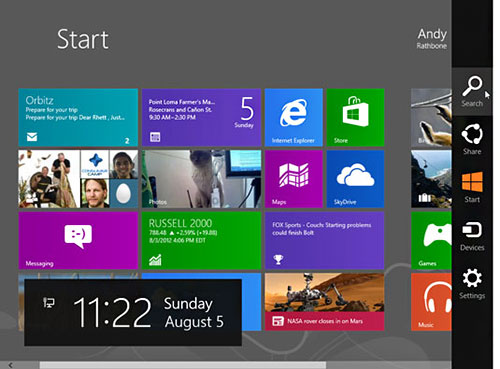Open the RUSSELL 2000 finance tile

click(x=201, y=240)
